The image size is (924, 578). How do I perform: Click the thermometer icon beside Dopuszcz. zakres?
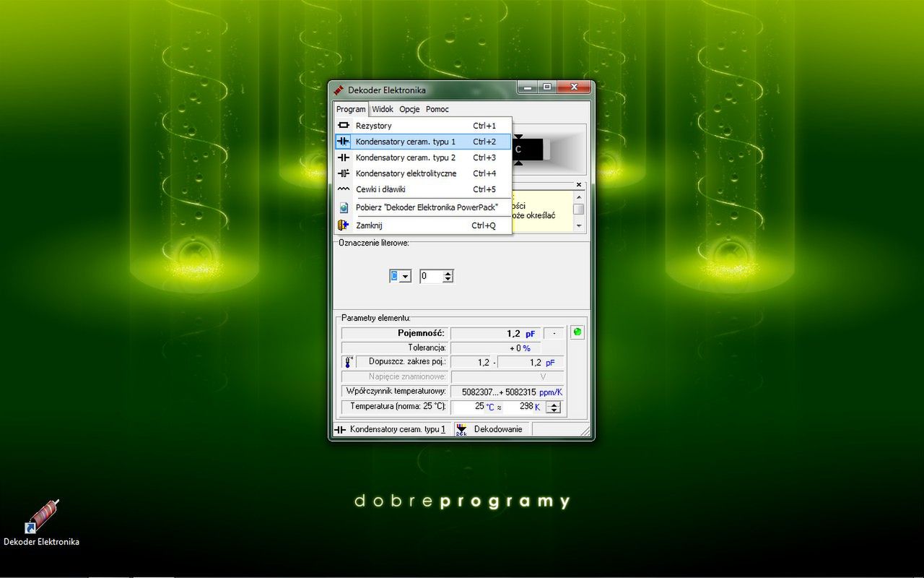(349, 362)
